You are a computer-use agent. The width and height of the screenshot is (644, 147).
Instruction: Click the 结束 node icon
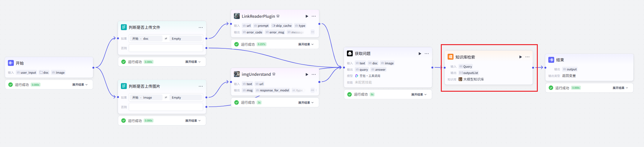click(551, 60)
